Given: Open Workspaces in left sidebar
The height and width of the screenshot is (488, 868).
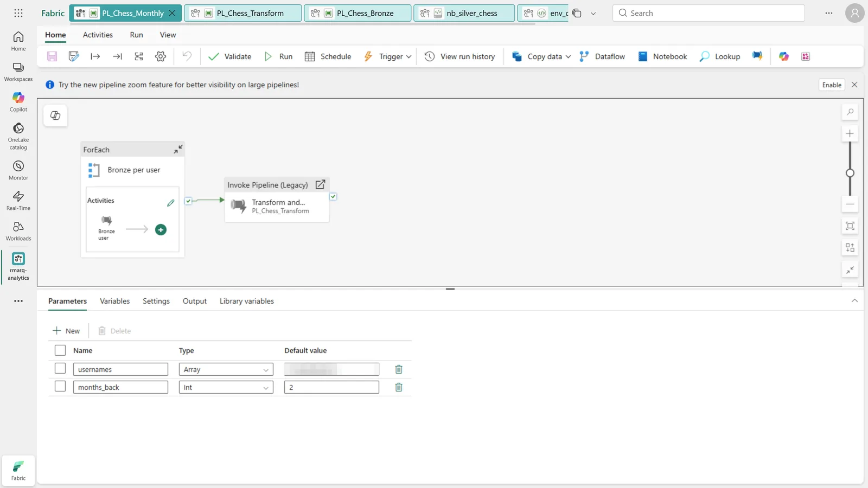Looking at the screenshot, I should [x=18, y=72].
